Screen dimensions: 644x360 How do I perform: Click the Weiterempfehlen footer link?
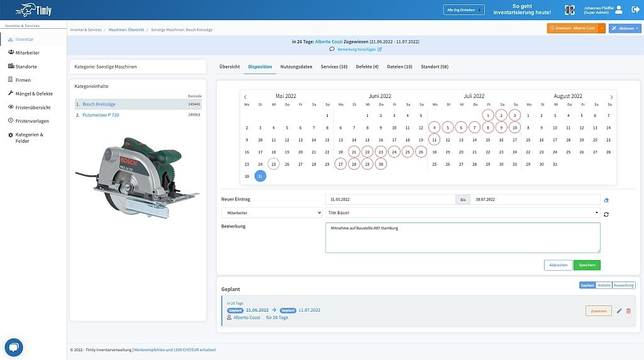click(175, 350)
